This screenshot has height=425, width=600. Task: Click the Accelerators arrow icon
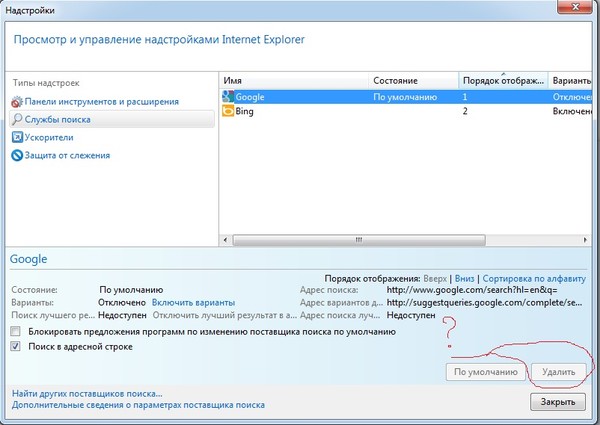[17, 137]
